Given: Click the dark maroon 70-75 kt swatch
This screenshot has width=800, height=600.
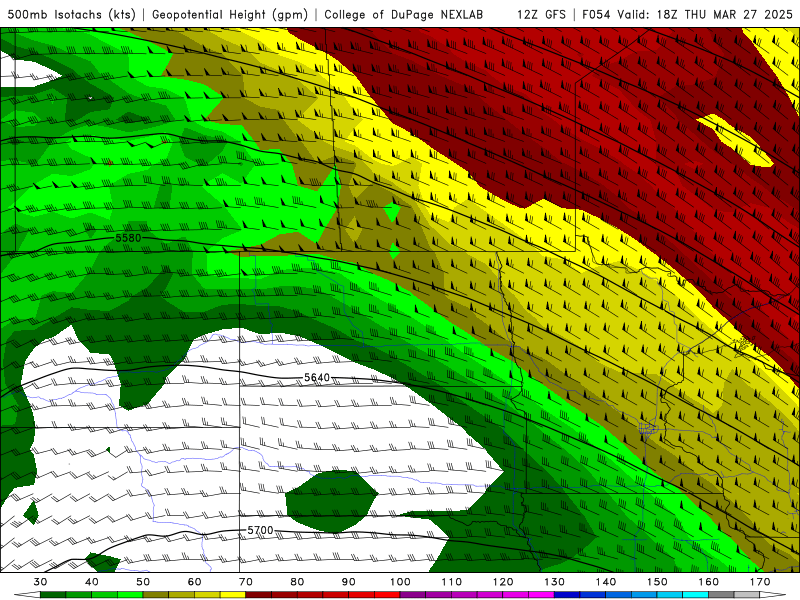Looking at the screenshot, I should (259, 595).
